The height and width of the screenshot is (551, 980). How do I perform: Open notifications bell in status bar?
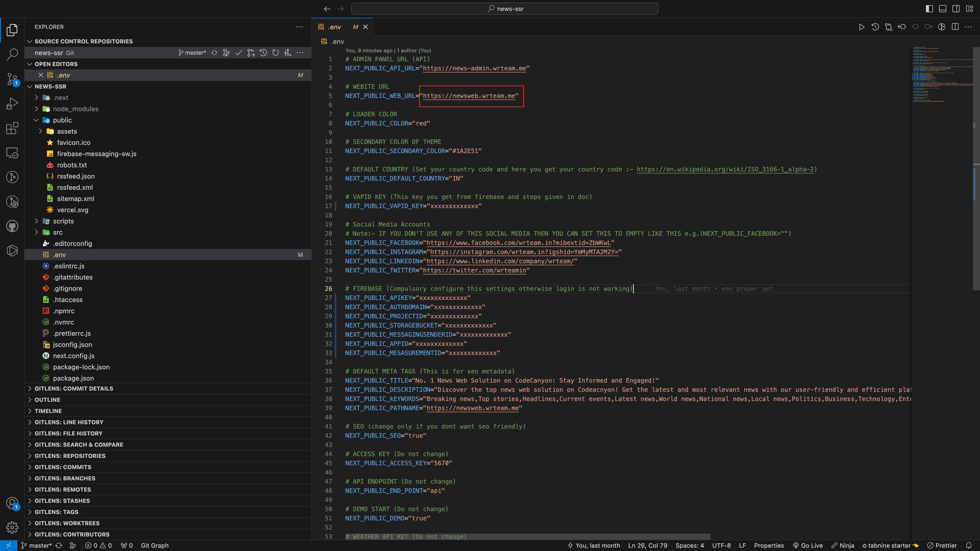click(x=969, y=545)
